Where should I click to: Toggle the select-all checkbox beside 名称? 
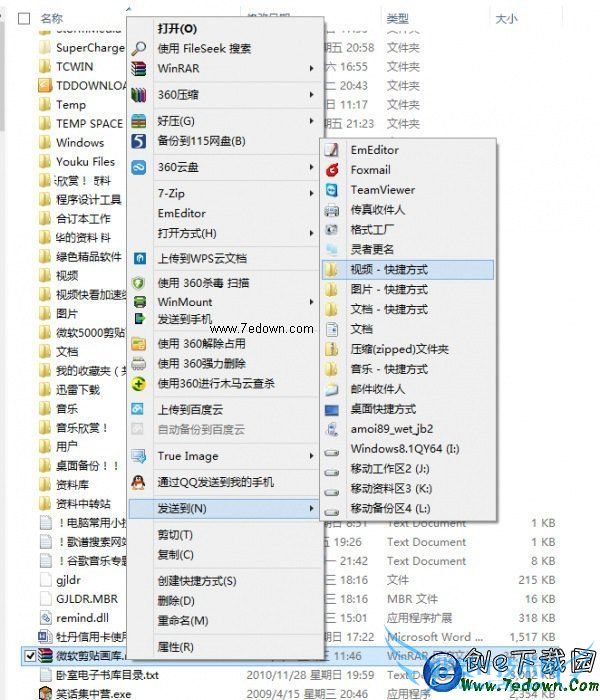point(24,19)
